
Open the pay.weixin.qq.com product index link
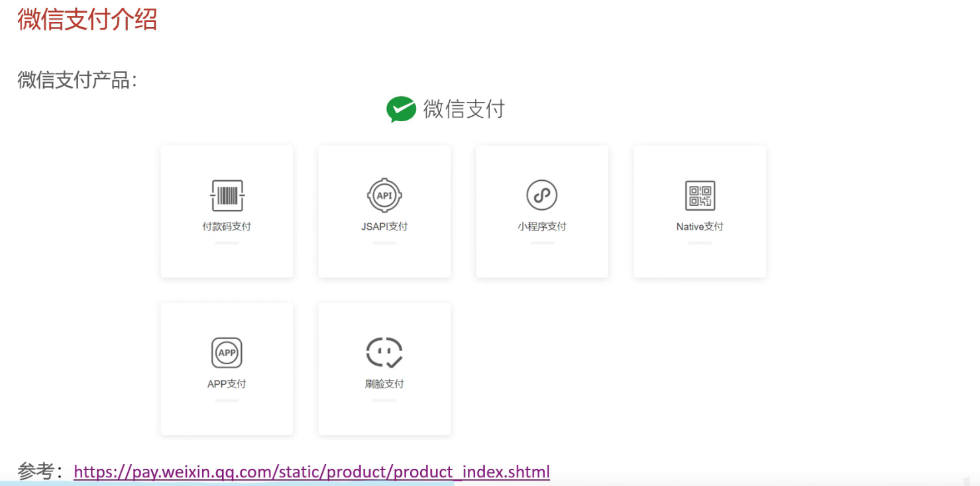point(311,472)
